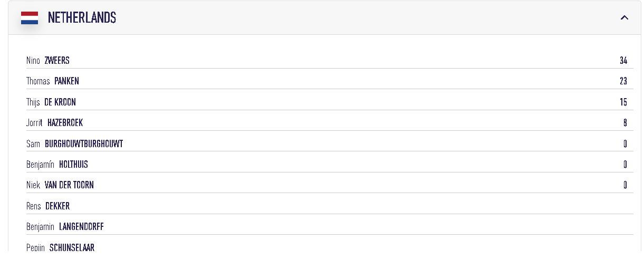Screen dimensions: 644x259
Task: Click Nino Zweers' score of 34
Action: pos(623,61)
